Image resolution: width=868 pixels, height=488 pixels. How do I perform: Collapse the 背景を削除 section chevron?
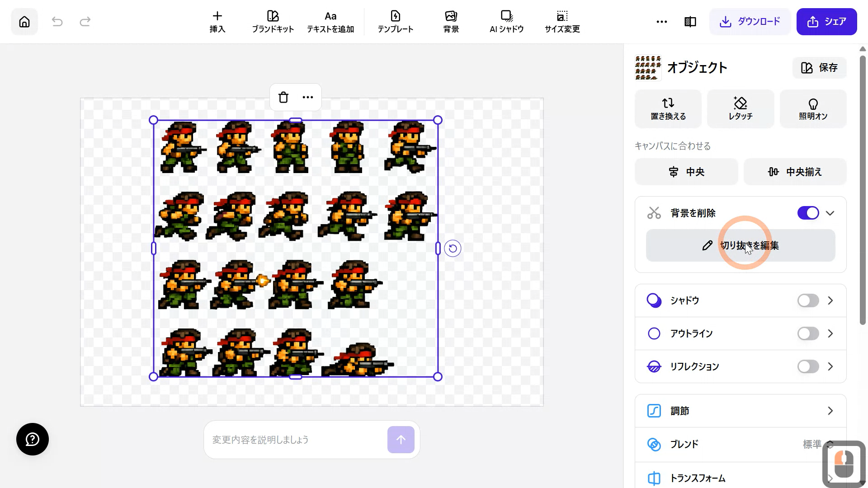[830, 213]
